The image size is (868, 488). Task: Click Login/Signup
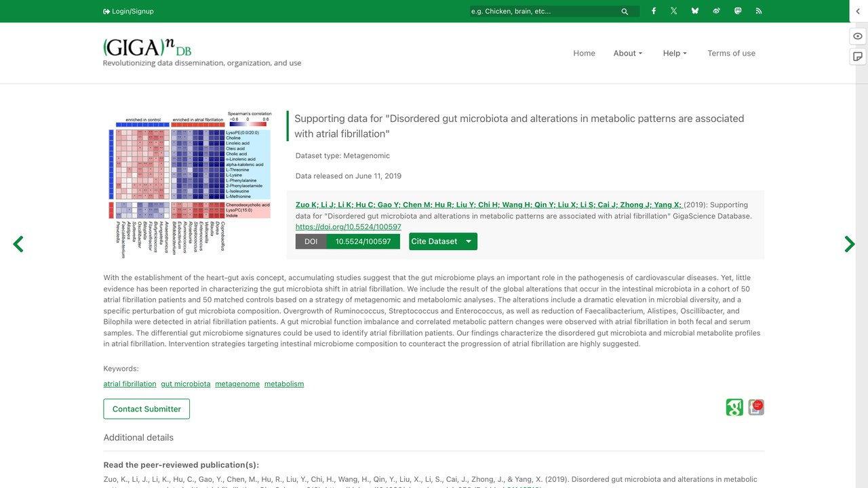click(128, 12)
